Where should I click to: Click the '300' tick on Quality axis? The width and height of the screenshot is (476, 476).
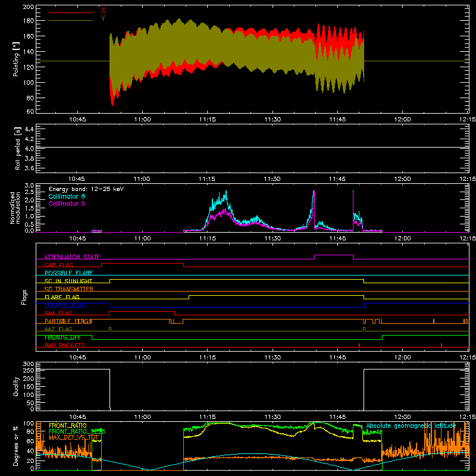[28, 364]
